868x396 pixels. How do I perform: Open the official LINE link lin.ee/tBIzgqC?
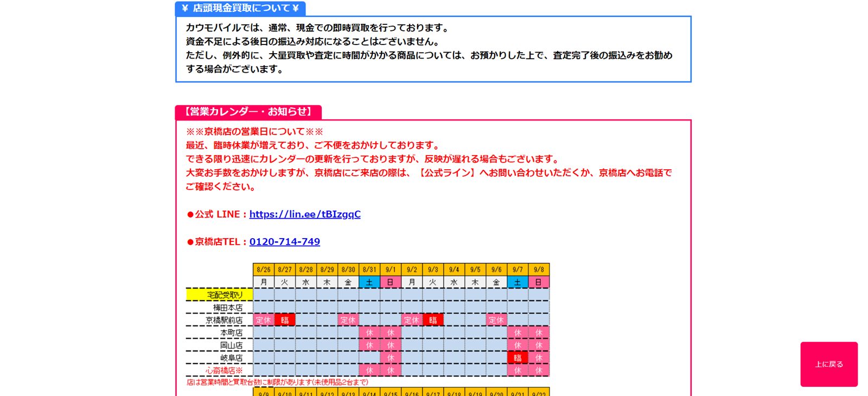pyautogui.click(x=305, y=214)
